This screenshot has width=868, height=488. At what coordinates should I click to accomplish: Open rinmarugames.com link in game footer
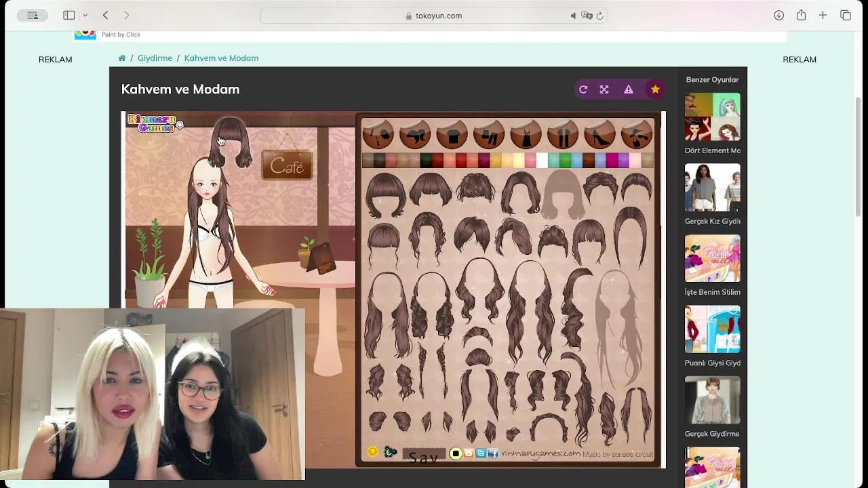point(541,453)
